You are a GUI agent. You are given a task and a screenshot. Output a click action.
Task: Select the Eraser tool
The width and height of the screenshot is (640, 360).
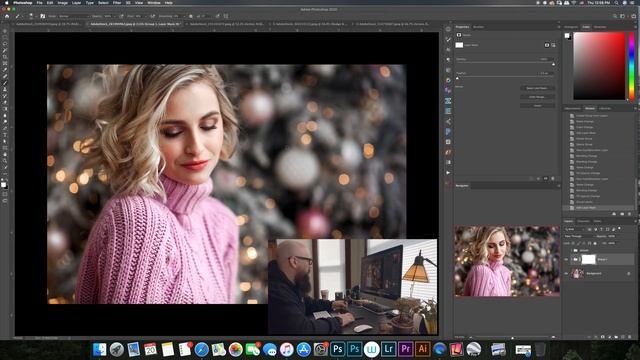[5, 102]
